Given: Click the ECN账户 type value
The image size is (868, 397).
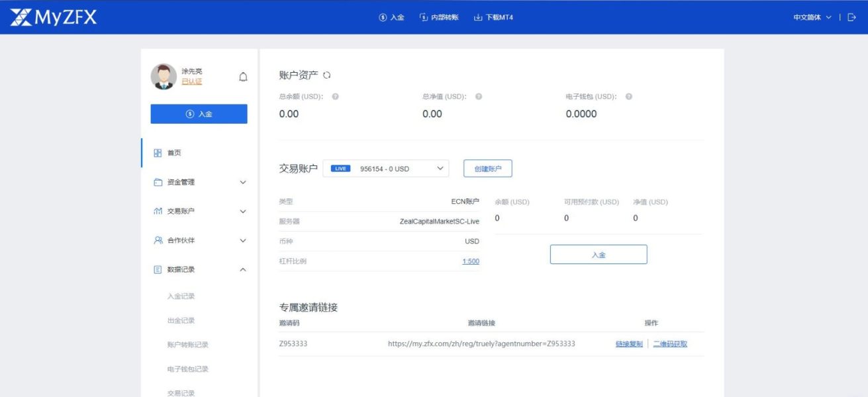Looking at the screenshot, I should coord(465,202).
